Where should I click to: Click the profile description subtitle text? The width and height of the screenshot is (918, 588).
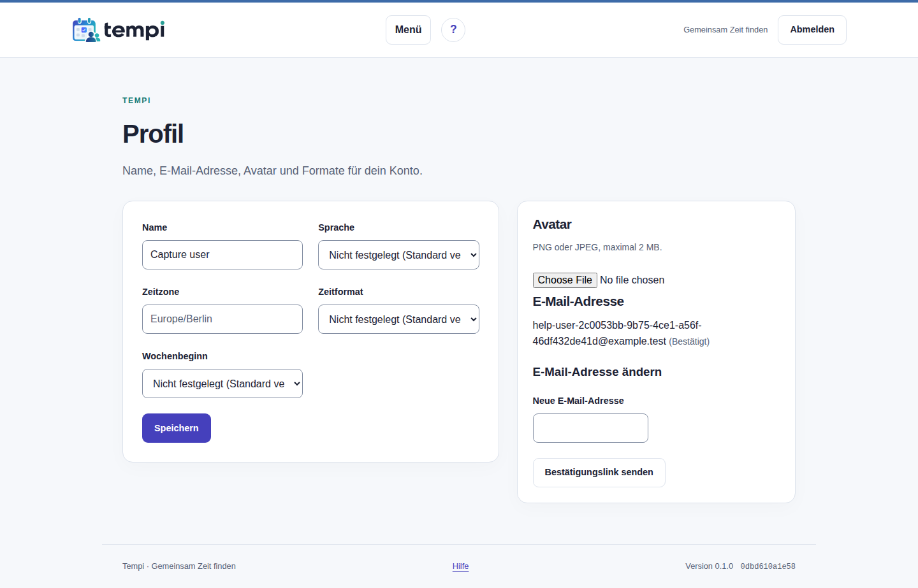tap(272, 171)
